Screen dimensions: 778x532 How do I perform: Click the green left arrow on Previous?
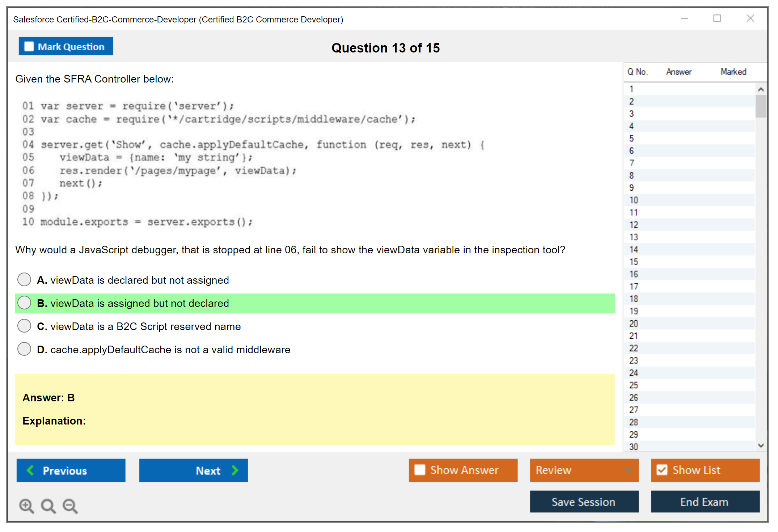coord(30,470)
